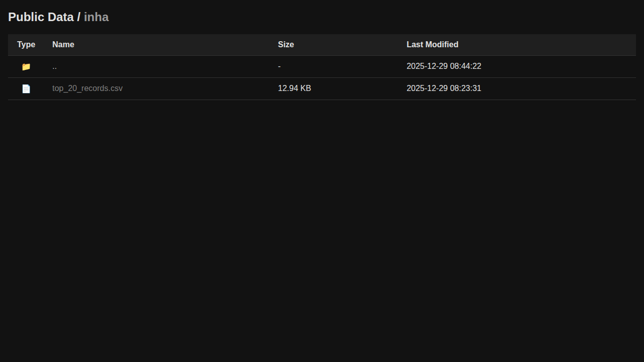Click the 08:44:22 time in parent row
644x362 pixels.
click(x=465, y=66)
